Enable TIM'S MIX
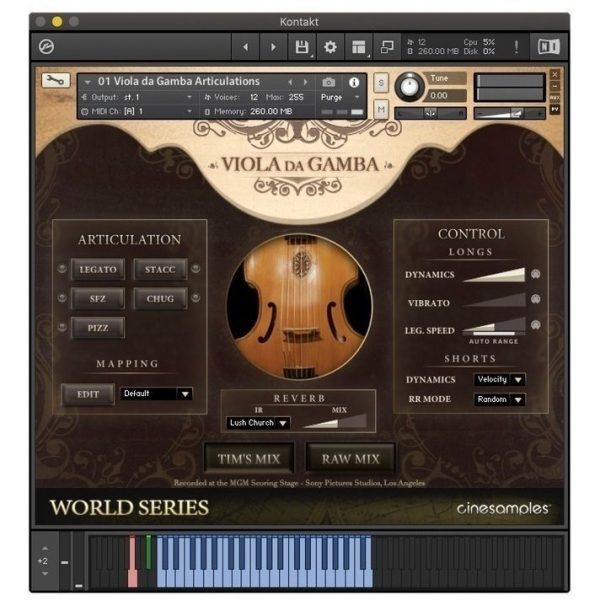The width and height of the screenshot is (600, 600). [x=249, y=458]
